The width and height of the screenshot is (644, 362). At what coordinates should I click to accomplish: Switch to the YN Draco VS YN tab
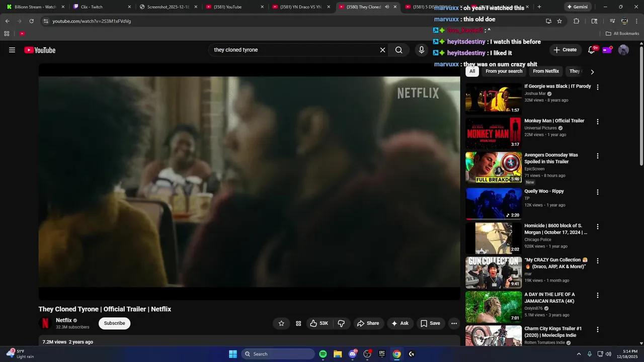301,7
